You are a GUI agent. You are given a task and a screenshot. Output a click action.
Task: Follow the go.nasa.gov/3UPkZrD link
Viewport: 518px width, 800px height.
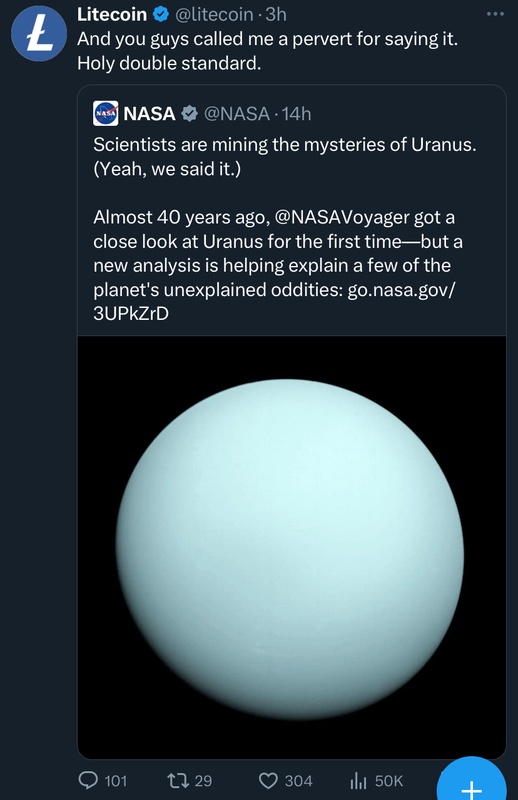(x=274, y=302)
